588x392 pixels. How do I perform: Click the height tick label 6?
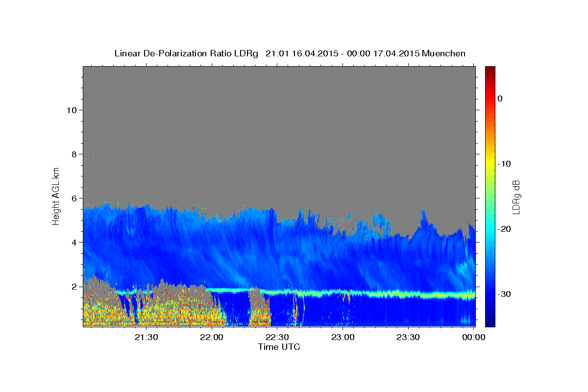coord(74,198)
